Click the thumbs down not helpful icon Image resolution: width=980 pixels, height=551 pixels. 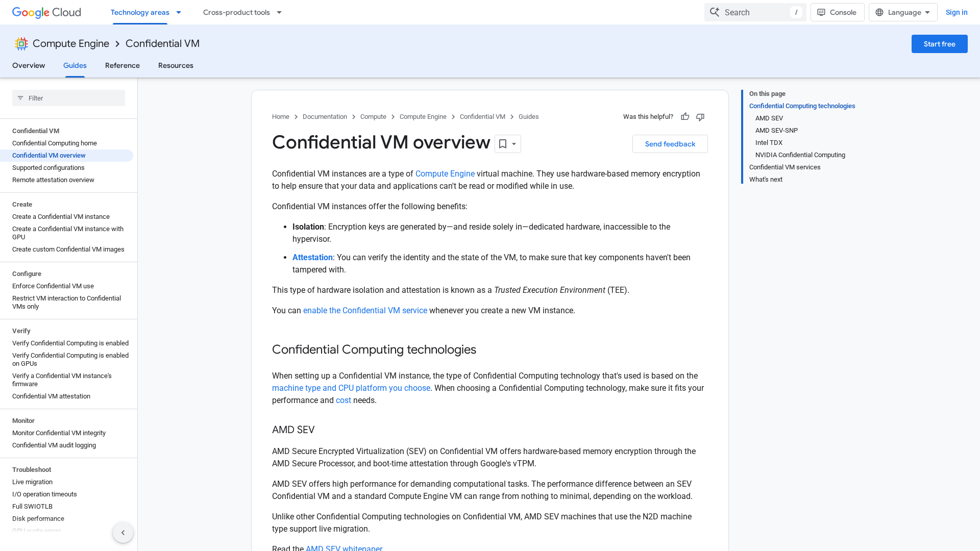[700, 117]
